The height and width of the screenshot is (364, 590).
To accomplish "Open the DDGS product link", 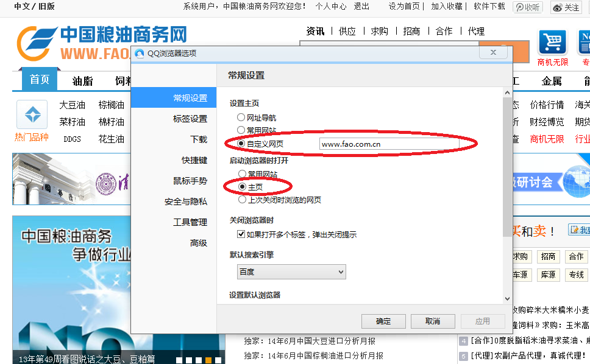I will click(73, 139).
